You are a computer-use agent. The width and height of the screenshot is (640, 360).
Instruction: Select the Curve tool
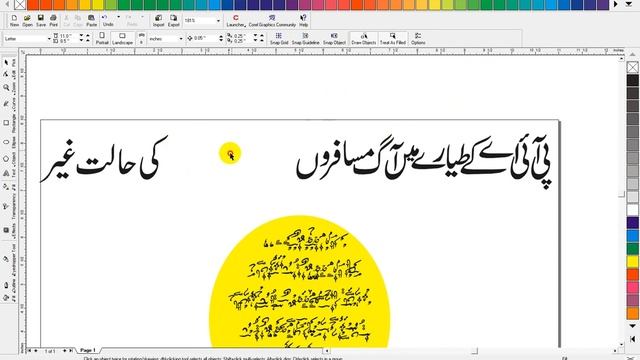(x=6, y=104)
